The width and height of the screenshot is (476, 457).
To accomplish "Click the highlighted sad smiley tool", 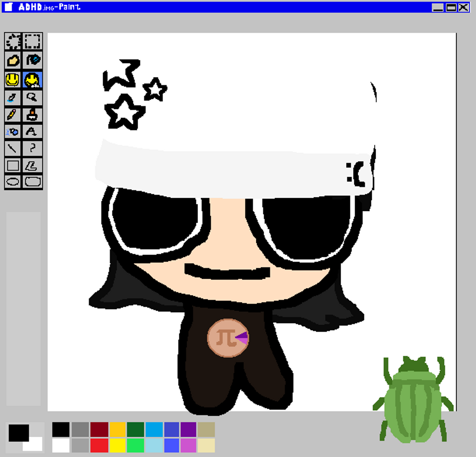I will pos(33,79).
